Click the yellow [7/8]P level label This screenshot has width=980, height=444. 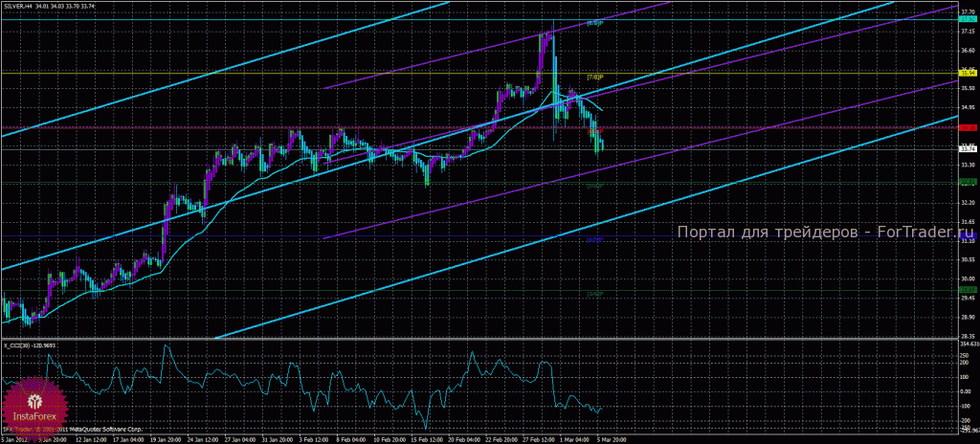click(594, 78)
